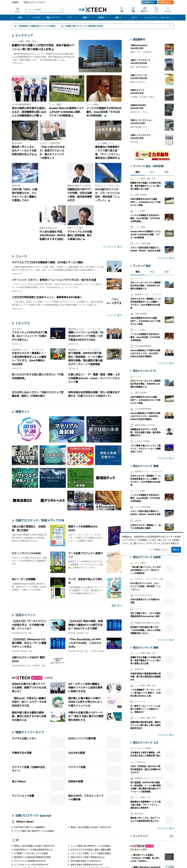Open 耐震性不足や測量ミス headline article
187x868 pixels.
43,47
